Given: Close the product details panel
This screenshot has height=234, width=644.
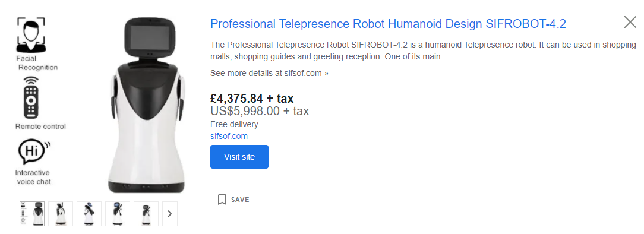Looking at the screenshot, I should click(x=630, y=22).
